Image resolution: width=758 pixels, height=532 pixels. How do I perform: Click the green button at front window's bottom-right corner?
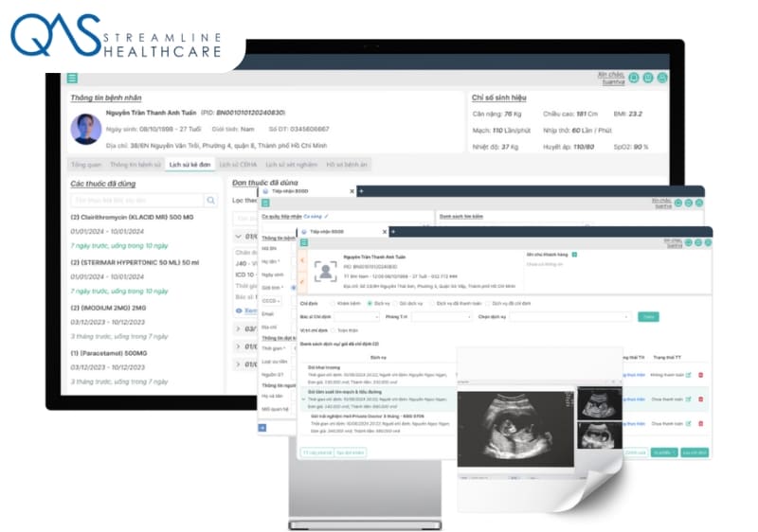click(695, 452)
